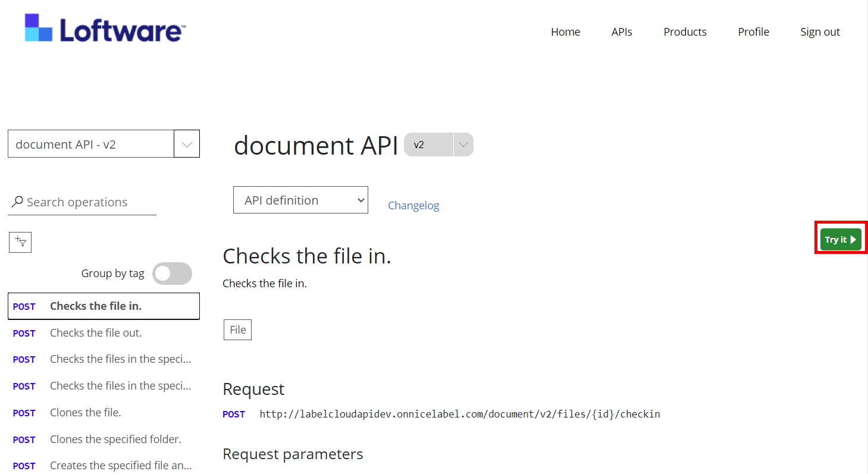Select Clones the specified folder operation

(115, 440)
